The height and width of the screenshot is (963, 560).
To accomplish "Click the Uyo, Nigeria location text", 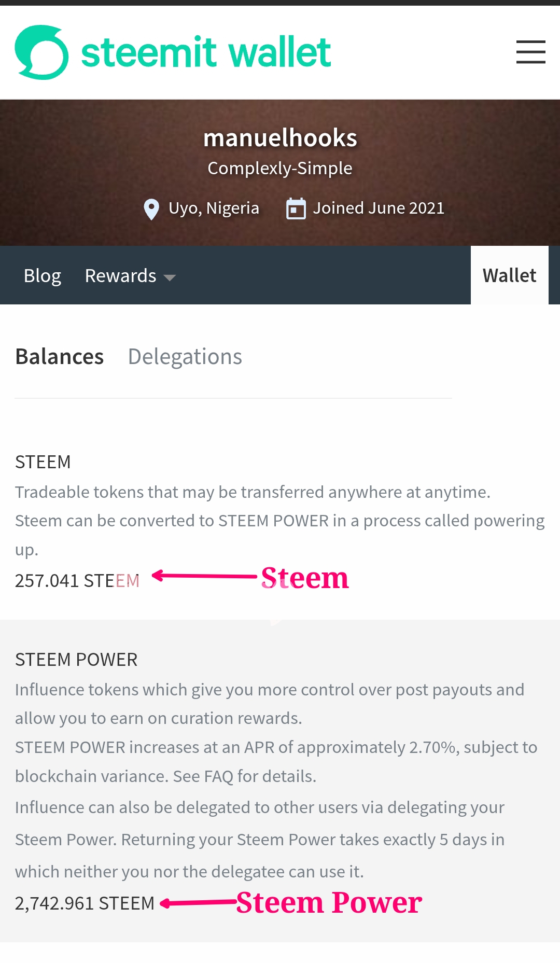I will click(214, 208).
